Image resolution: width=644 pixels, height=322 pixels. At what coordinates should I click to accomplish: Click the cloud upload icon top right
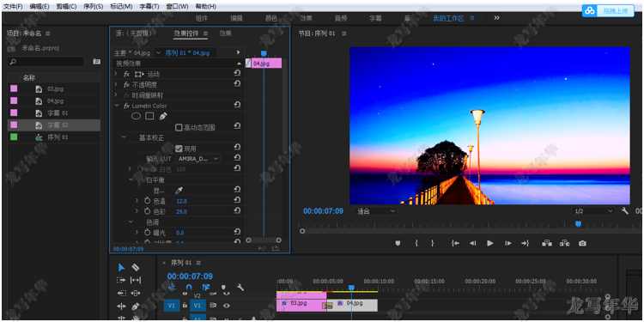[x=590, y=10]
